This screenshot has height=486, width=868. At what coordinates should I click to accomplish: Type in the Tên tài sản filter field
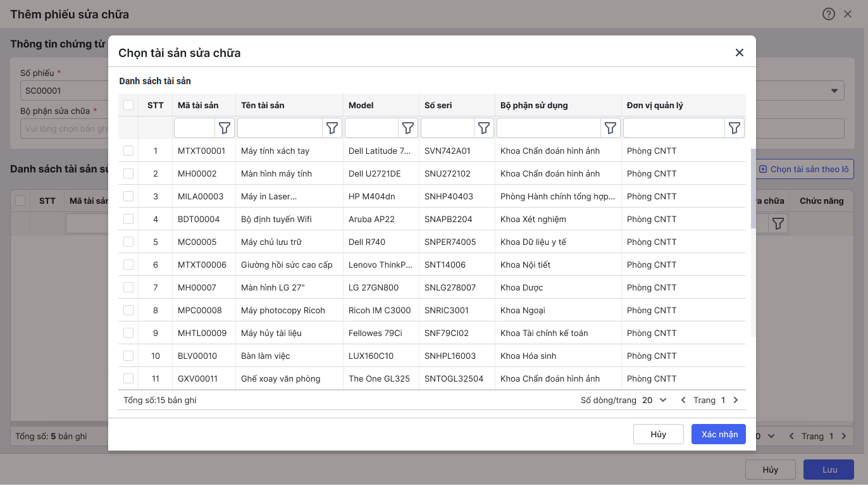tap(280, 128)
